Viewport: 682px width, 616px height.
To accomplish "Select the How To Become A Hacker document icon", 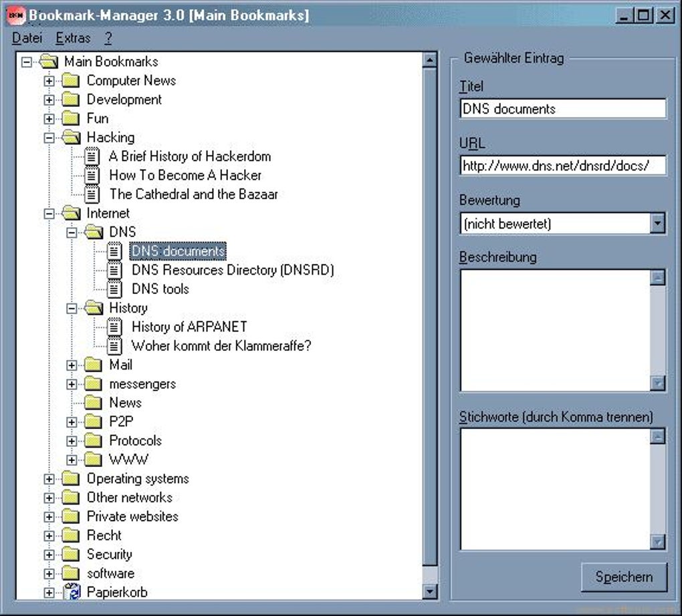I will [x=91, y=175].
